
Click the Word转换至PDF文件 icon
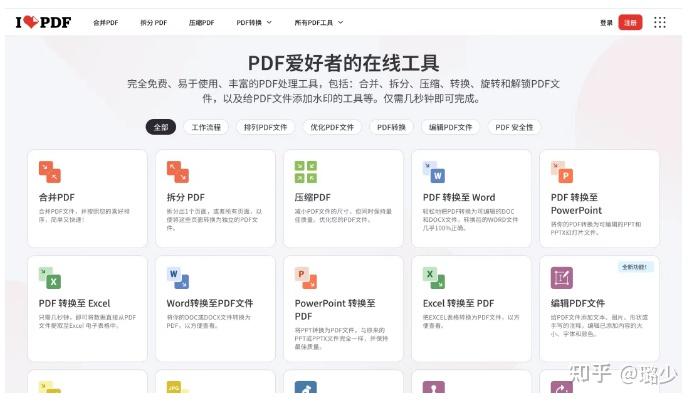178,278
